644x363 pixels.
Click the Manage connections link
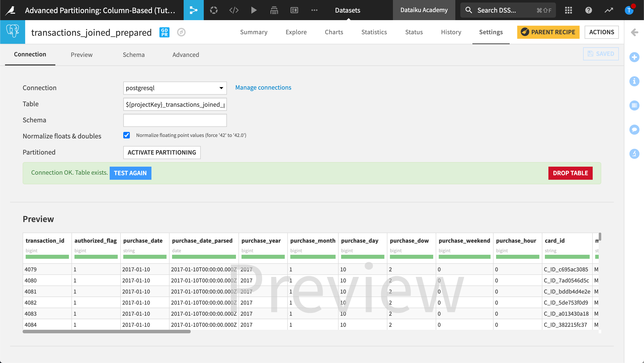click(x=263, y=87)
